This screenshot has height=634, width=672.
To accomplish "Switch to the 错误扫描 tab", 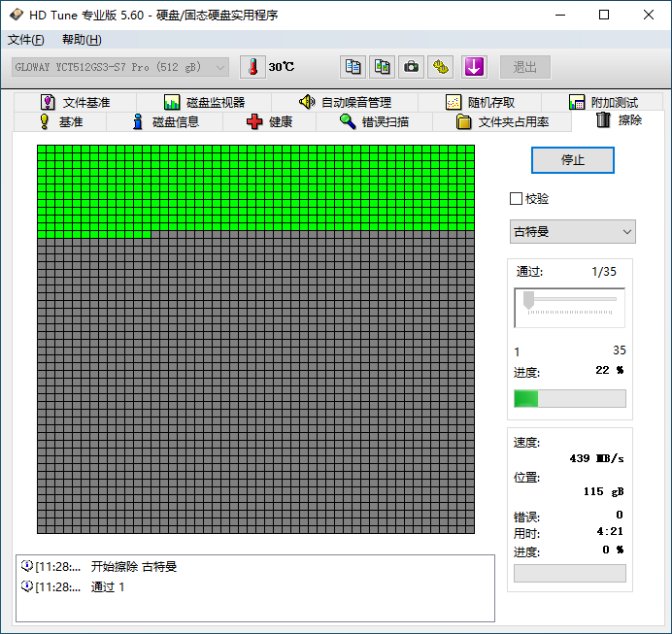I will (x=375, y=121).
